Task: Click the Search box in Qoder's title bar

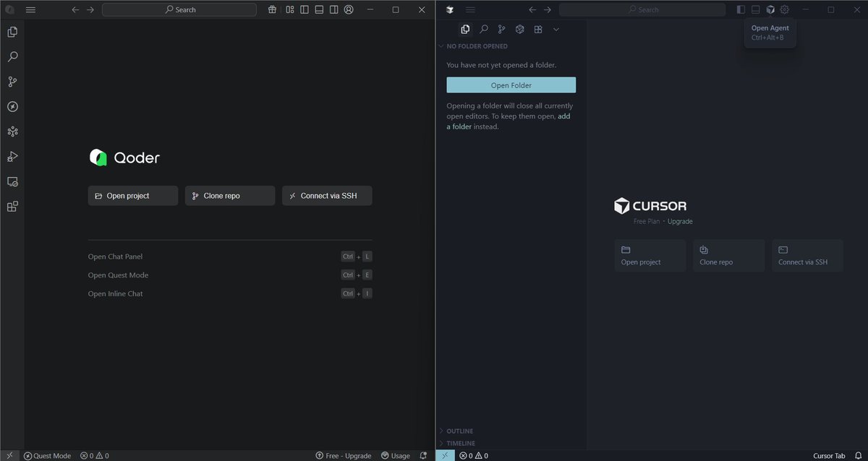Action: [x=179, y=10]
